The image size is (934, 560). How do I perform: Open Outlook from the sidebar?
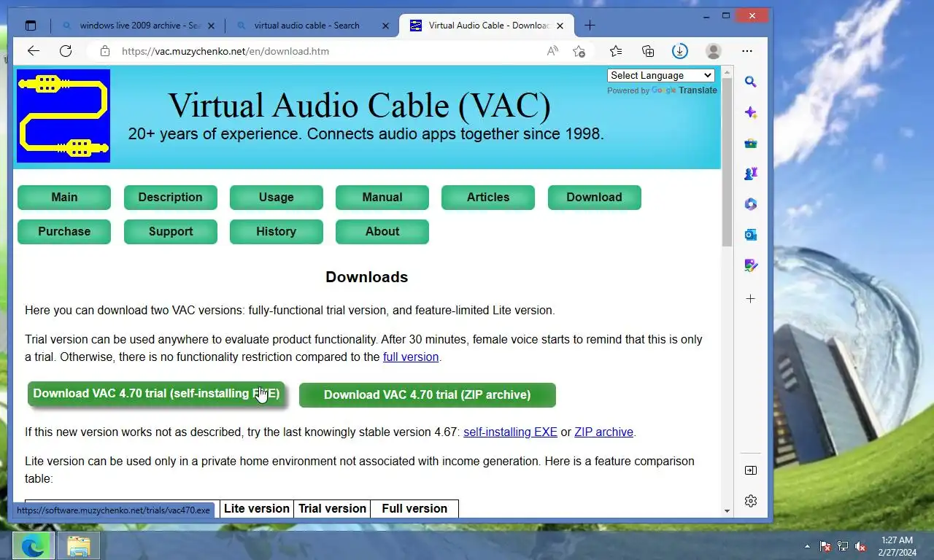751,235
